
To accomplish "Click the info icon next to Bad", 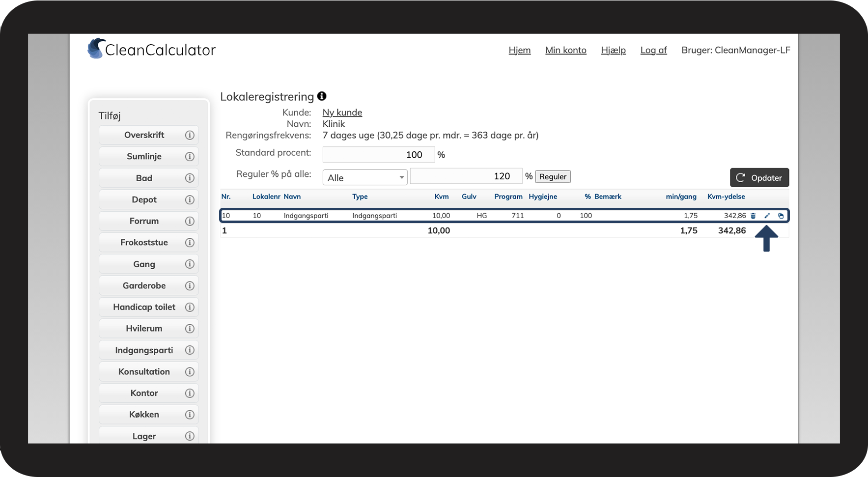I will coord(190,178).
